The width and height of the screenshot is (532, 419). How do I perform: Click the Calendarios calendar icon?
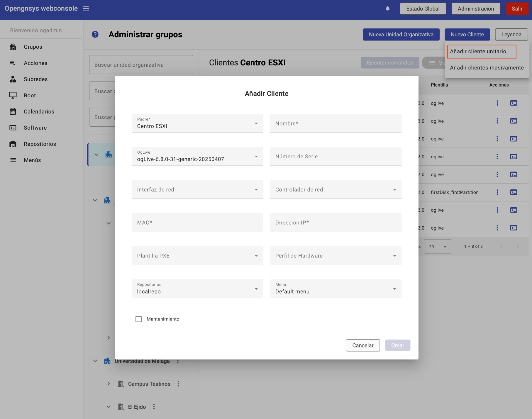[13, 112]
